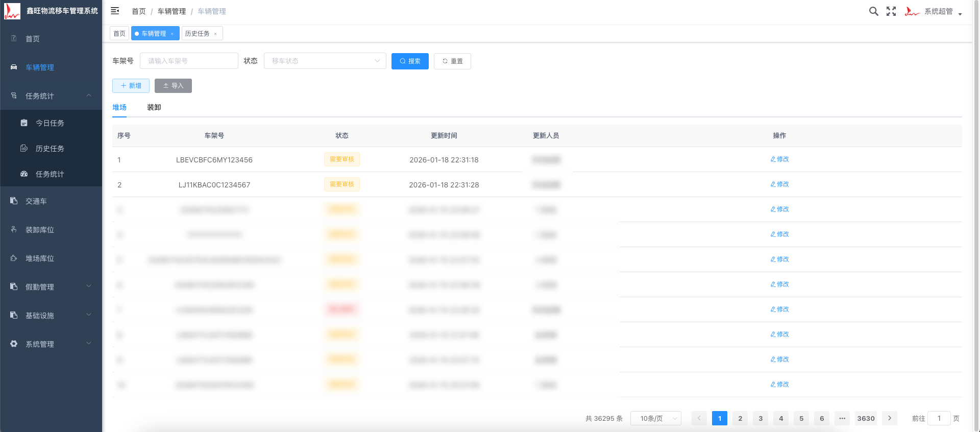The width and height of the screenshot is (980, 432).
Task: Open 历史任务 in the sidebar submenu
Action: click(51, 149)
